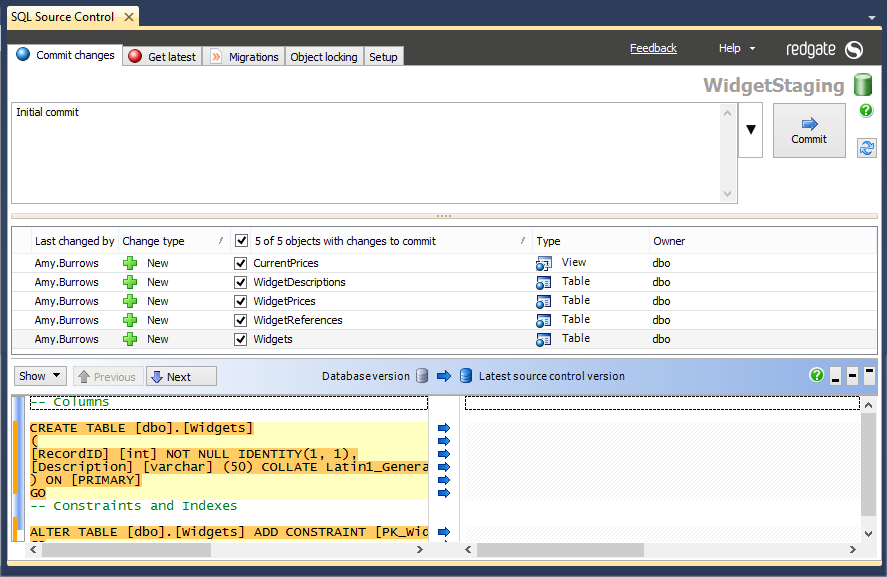The width and height of the screenshot is (887, 577).
Task: Click green plus icon in CurrentPrices row
Action: [130, 263]
